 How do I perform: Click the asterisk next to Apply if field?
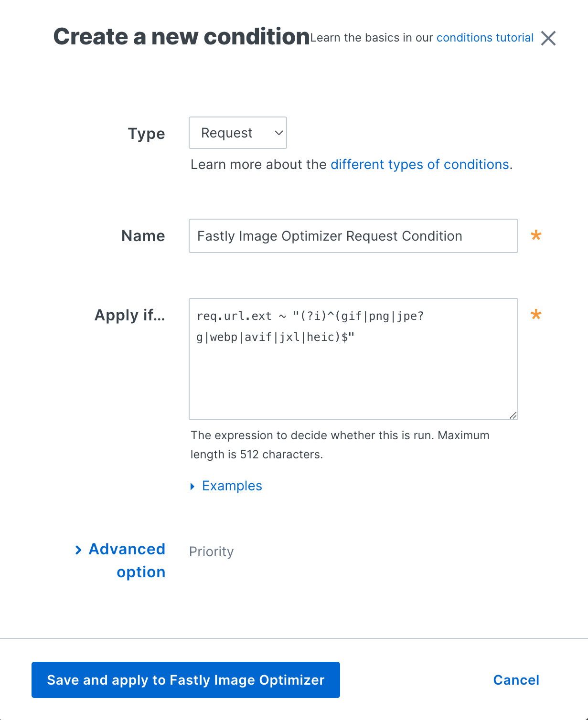click(x=536, y=315)
